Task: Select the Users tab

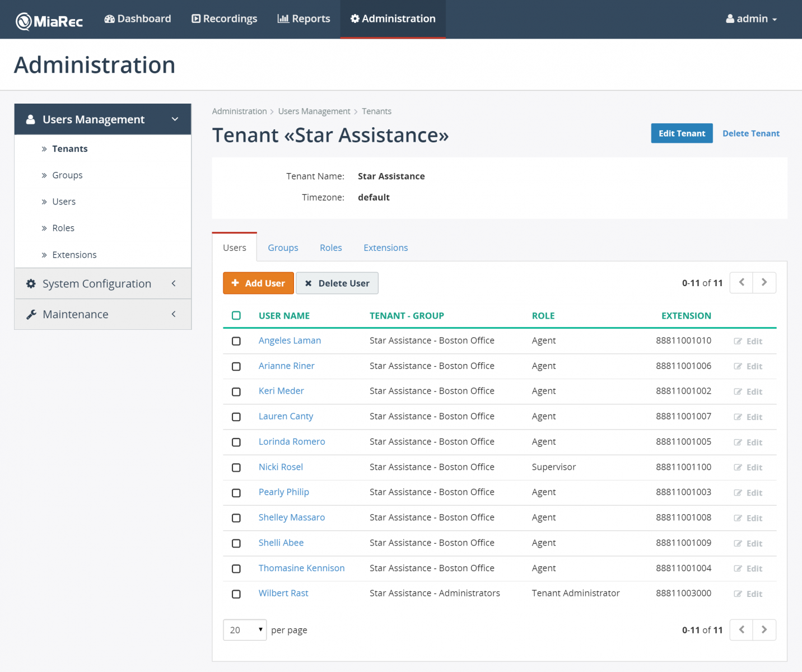Action: (x=235, y=248)
